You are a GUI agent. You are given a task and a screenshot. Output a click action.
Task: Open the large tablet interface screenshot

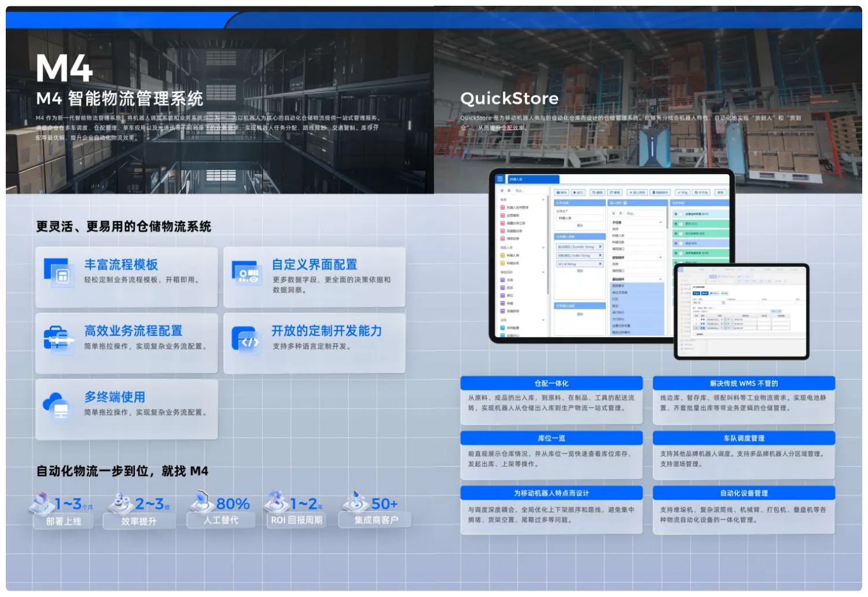[x=612, y=255]
